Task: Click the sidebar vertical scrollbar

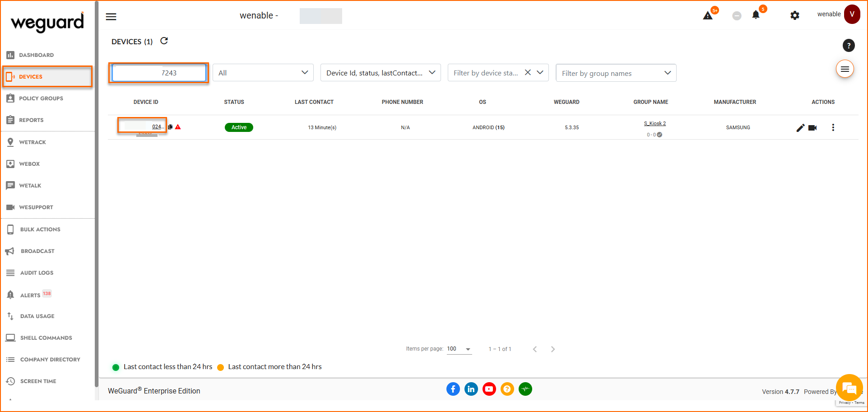Action: [x=97, y=194]
